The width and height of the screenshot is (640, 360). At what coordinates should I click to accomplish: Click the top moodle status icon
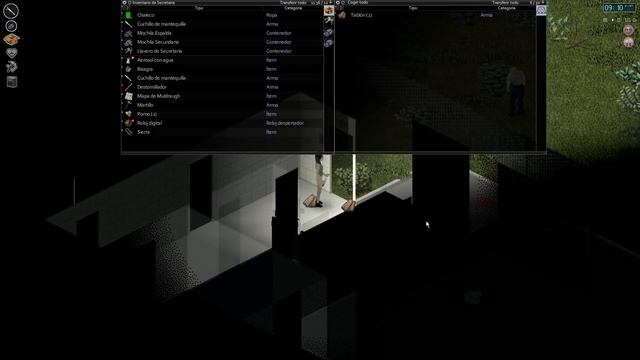click(x=629, y=29)
